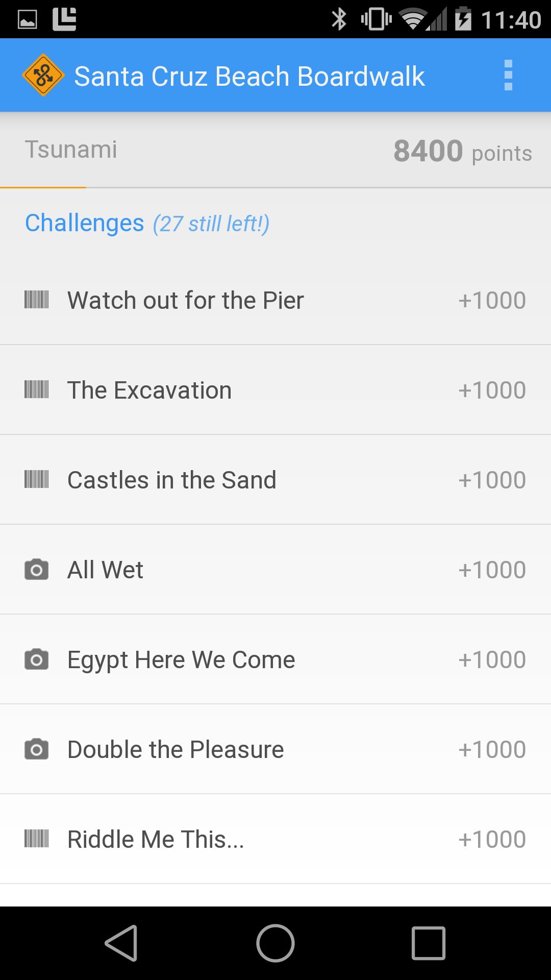Viewport: 551px width, 980px height.
Task: Open the Watch out for the Pier challenge
Action: point(186,300)
